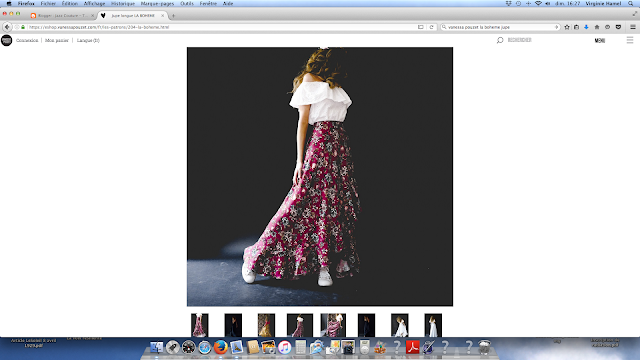
Task: Open a new tab with plus button
Action: point(173,16)
